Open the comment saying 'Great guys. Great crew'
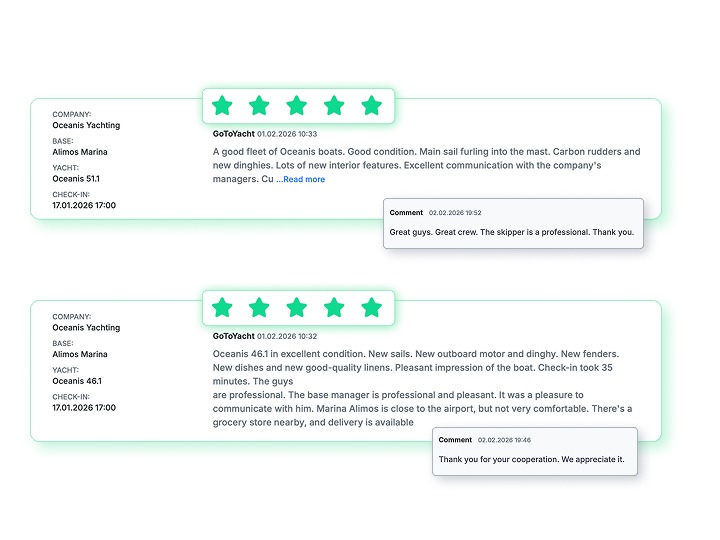This screenshot has height=540, width=720. 511,232
